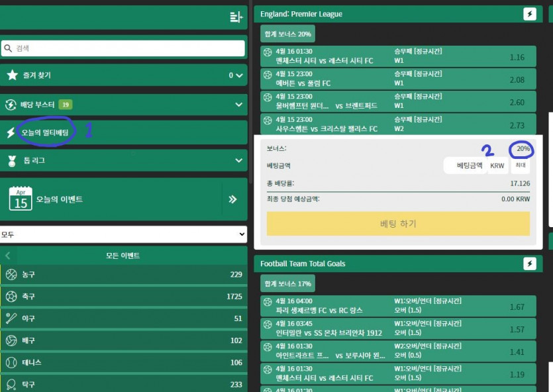This screenshot has height=392, width=553.
Task: Click the Apr 15 calendar icon
Action: tap(21, 199)
